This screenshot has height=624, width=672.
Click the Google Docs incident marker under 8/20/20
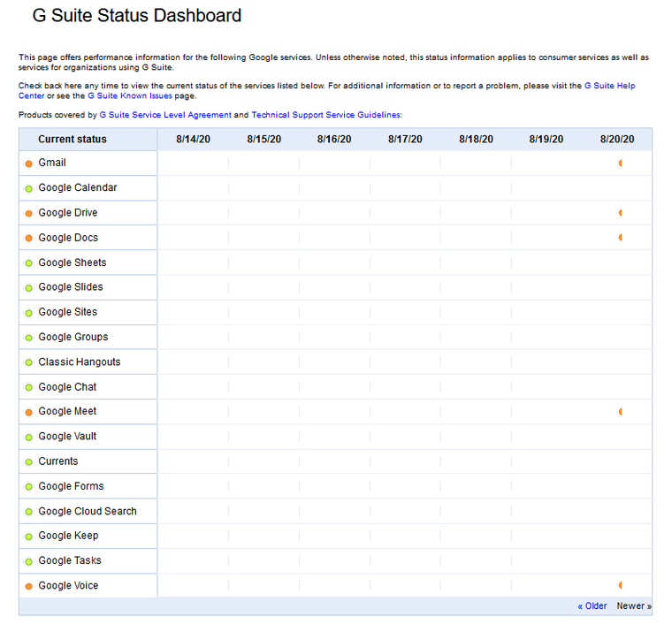point(621,238)
